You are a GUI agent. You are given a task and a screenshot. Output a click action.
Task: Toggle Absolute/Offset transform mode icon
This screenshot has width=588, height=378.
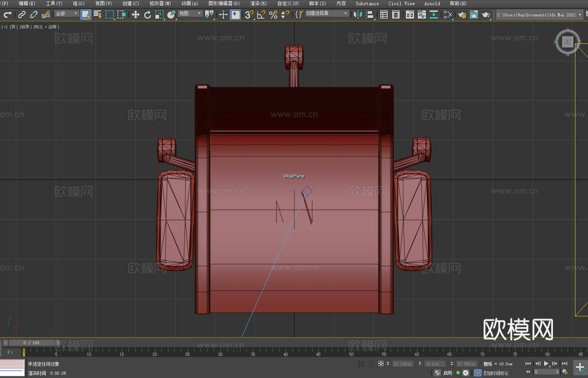click(381, 364)
